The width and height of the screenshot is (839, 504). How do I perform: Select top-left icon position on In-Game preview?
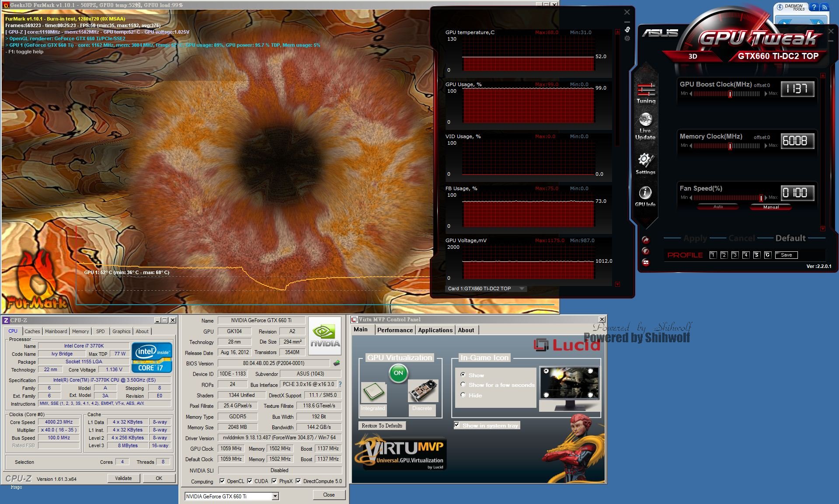546,371
